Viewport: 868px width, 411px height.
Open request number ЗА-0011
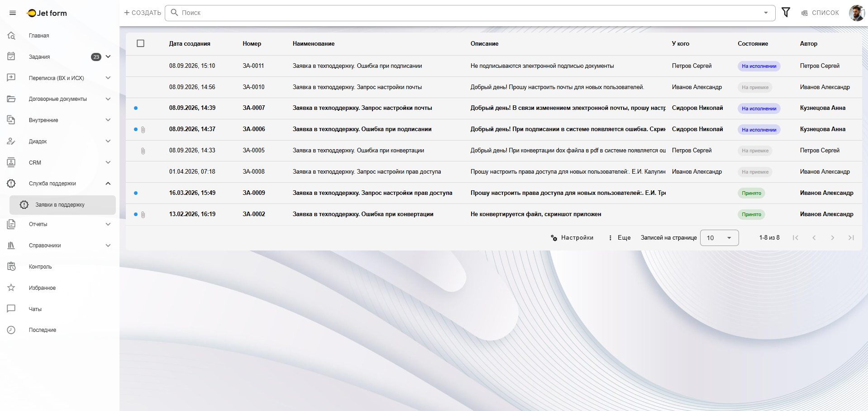click(x=253, y=66)
